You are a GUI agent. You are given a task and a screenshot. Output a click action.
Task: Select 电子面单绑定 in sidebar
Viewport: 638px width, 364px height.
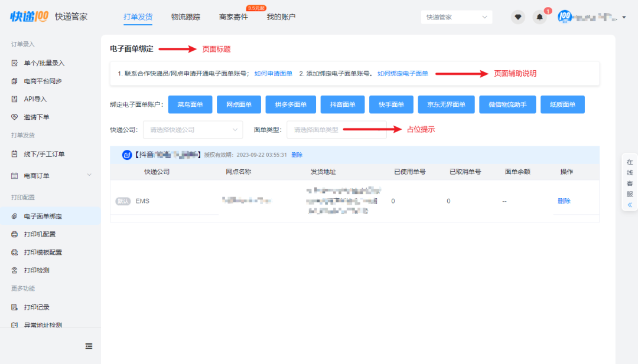coord(50,216)
